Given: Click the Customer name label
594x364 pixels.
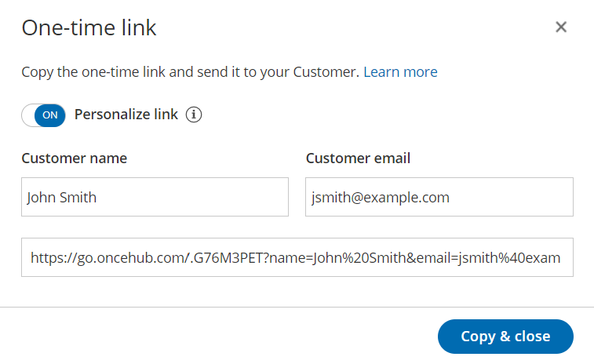Looking at the screenshot, I should coord(74,158).
